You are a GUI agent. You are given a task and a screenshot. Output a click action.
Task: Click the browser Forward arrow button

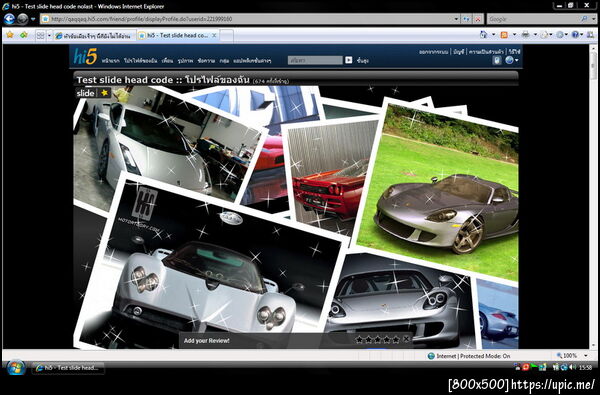point(23,18)
